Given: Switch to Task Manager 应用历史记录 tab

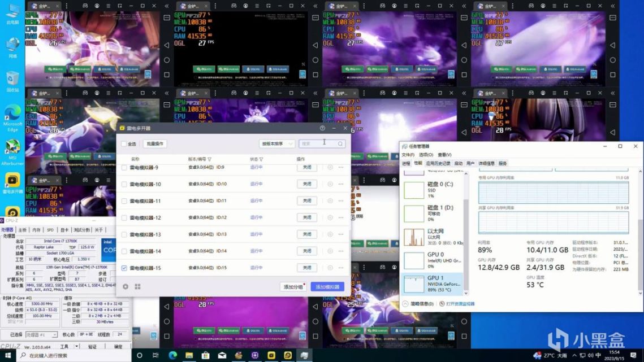Looking at the screenshot, I should pos(438,163).
